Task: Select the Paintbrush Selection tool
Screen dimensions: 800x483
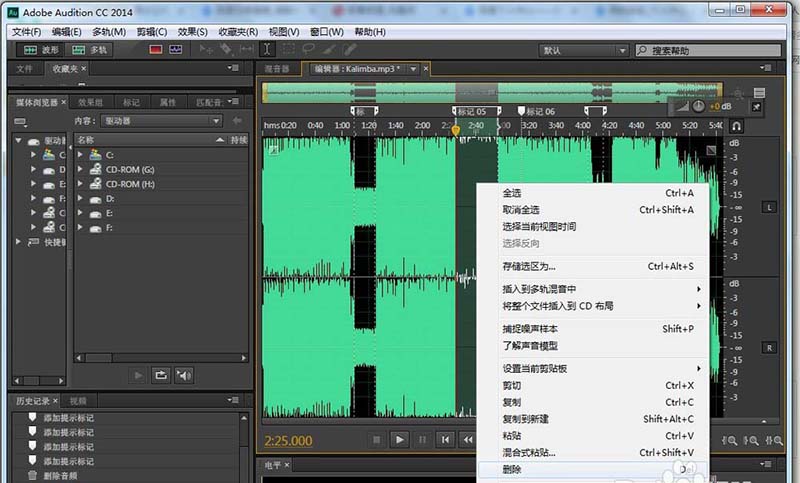Action: (329, 49)
